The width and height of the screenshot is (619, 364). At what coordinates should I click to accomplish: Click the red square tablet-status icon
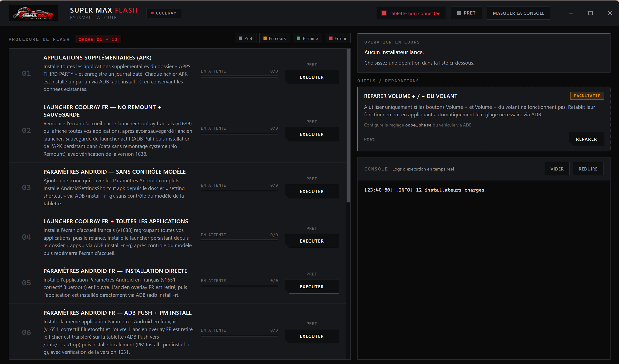point(384,13)
